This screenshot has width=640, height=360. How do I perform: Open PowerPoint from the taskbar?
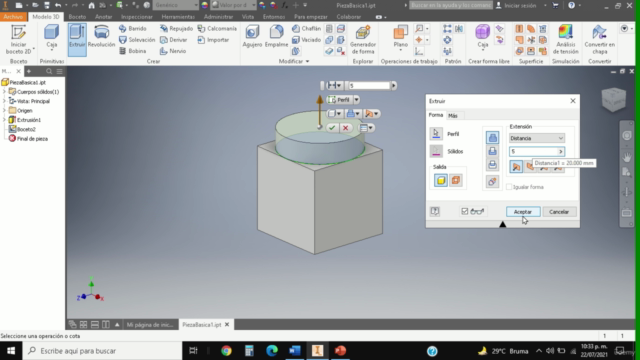[x=340, y=351]
